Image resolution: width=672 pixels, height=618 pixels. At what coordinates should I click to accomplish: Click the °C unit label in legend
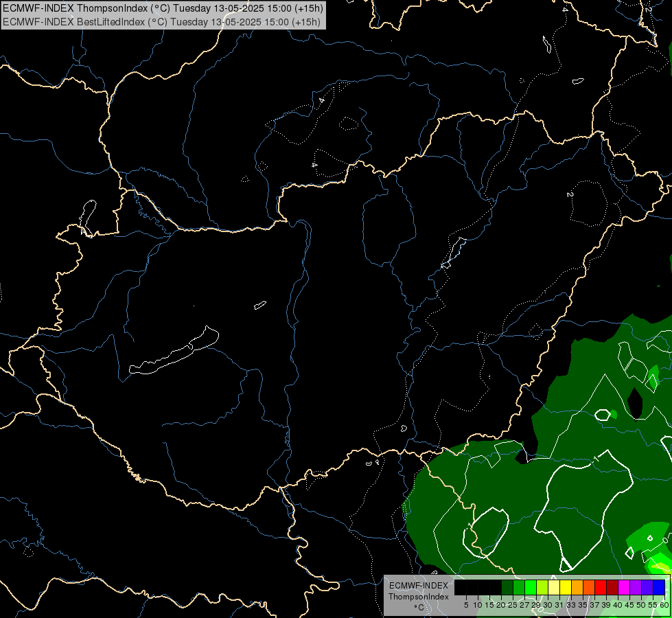tap(419, 608)
